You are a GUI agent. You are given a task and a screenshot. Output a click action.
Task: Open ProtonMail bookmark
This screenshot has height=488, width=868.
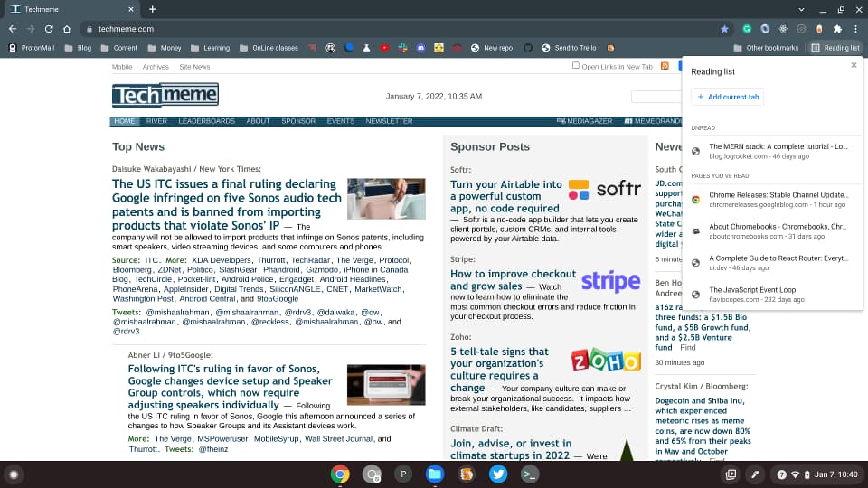point(33,48)
